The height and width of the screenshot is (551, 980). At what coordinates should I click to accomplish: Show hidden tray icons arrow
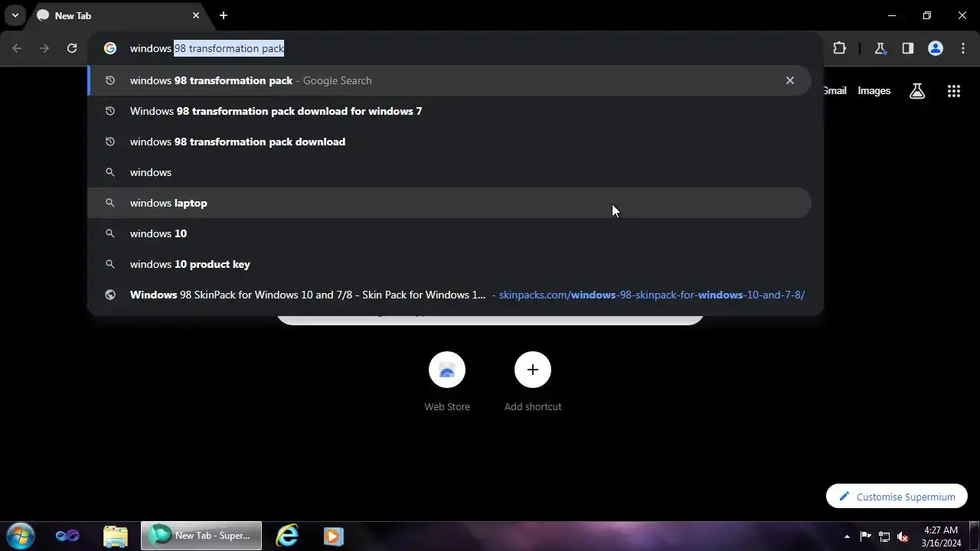tap(847, 536)
